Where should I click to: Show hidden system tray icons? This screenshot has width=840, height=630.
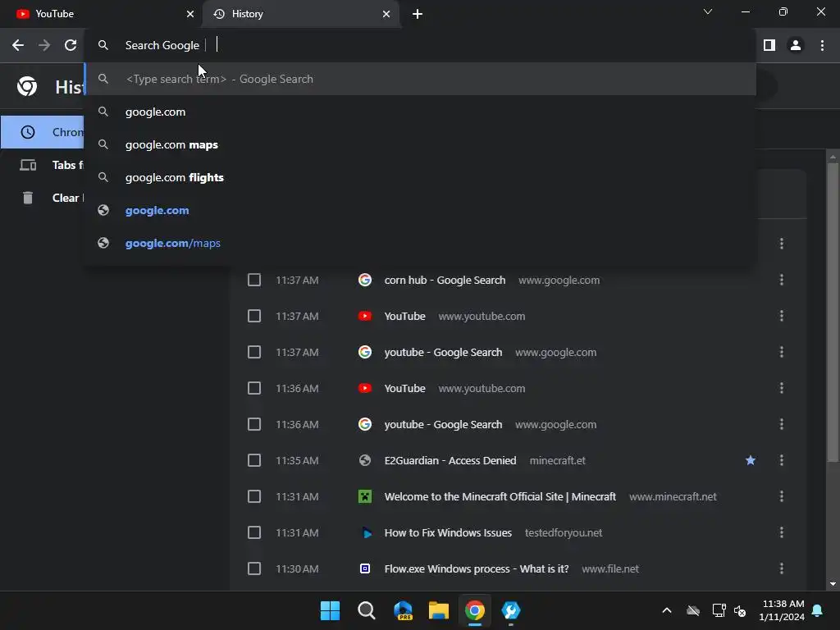666,610
